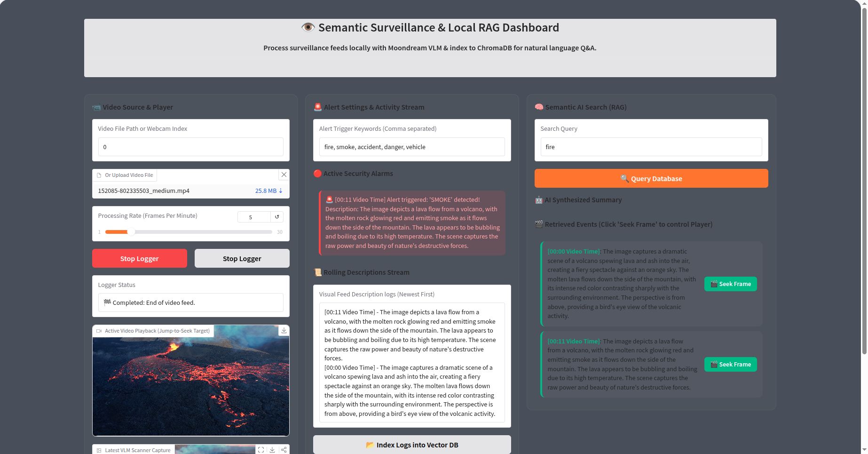
Task: Click 'Alert Settings & Activity Stream' heading
Action: click(369, 107)
